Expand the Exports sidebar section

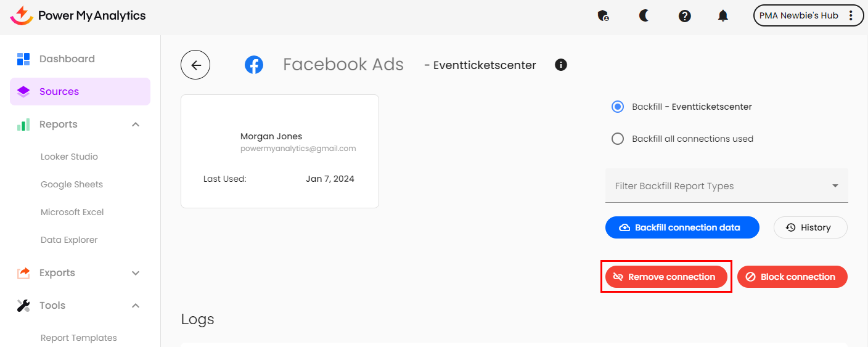tap(136, 273)
